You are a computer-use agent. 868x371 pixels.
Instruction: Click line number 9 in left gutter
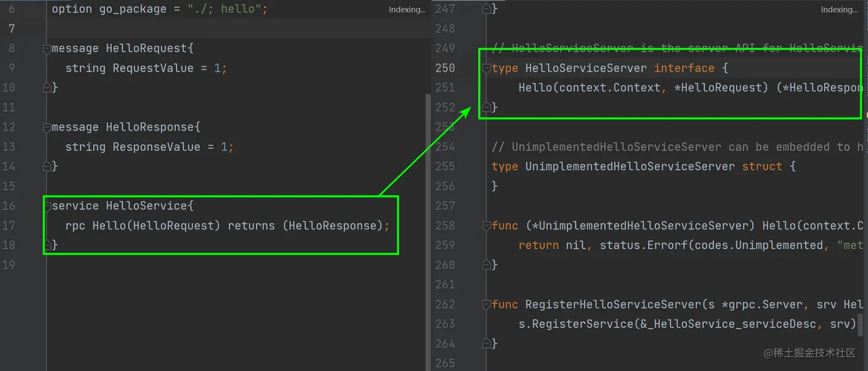point(12,68)
